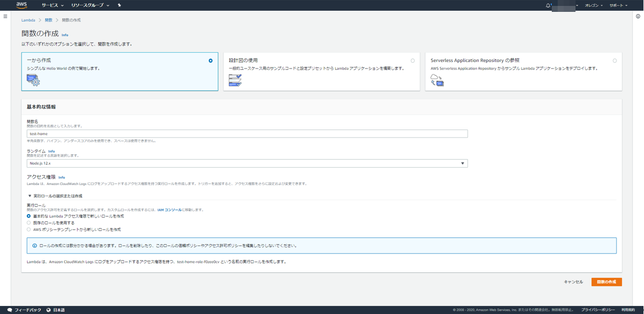Click the blueprint checklist icon under 設計図の使用
Image resolution: width=644 pixels, height=314 pixels.
coord(235,80)
